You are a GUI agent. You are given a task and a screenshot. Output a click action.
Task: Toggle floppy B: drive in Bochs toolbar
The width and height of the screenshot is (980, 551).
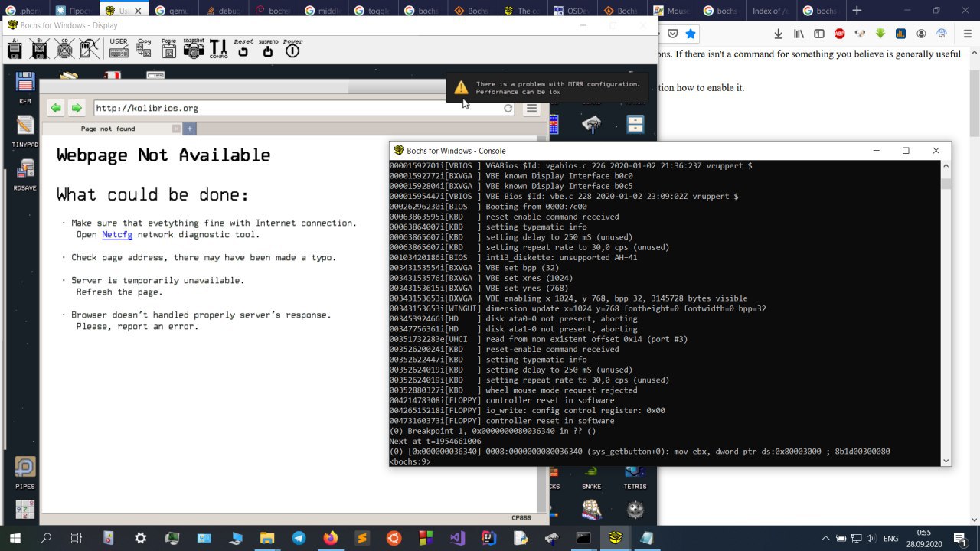tap(40, 51)
